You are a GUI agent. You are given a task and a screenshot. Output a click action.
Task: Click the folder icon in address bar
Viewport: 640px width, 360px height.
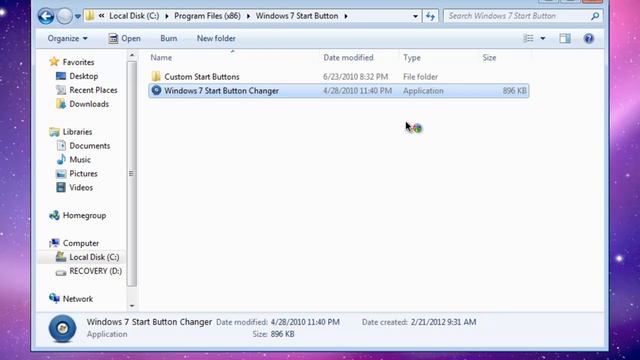pyautogui.click(x=90, y=16)
